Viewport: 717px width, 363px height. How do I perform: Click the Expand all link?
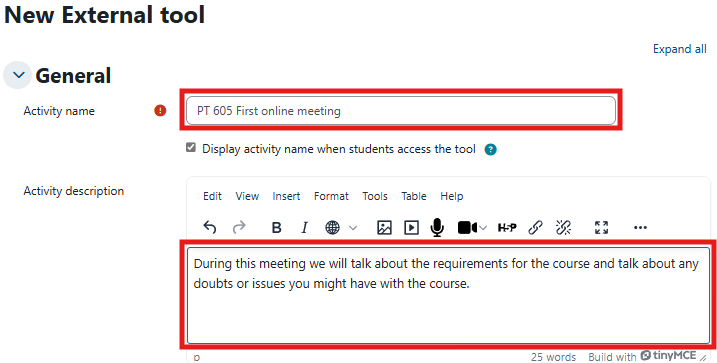(x=680, y=49)
